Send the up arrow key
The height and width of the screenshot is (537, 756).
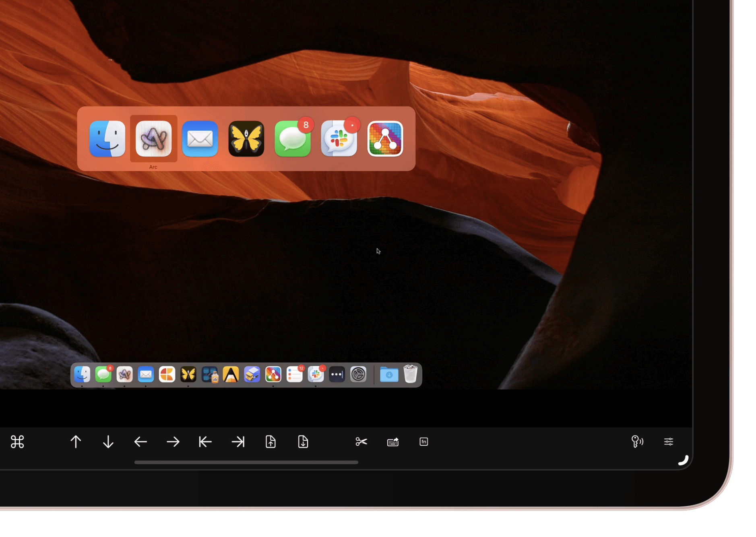(76, 442)
